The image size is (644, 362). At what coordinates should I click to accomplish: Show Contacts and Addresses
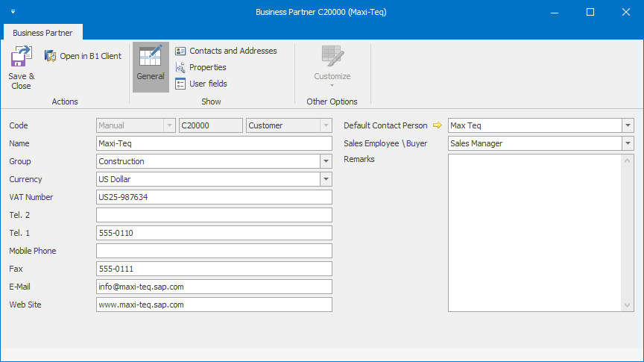tap(226, 51)
